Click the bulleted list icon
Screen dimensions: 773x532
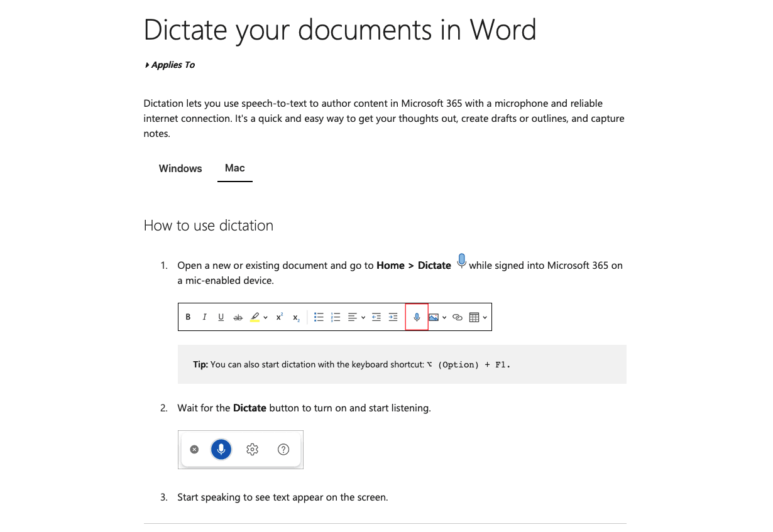pyautogui.click(x=319, y=317)
